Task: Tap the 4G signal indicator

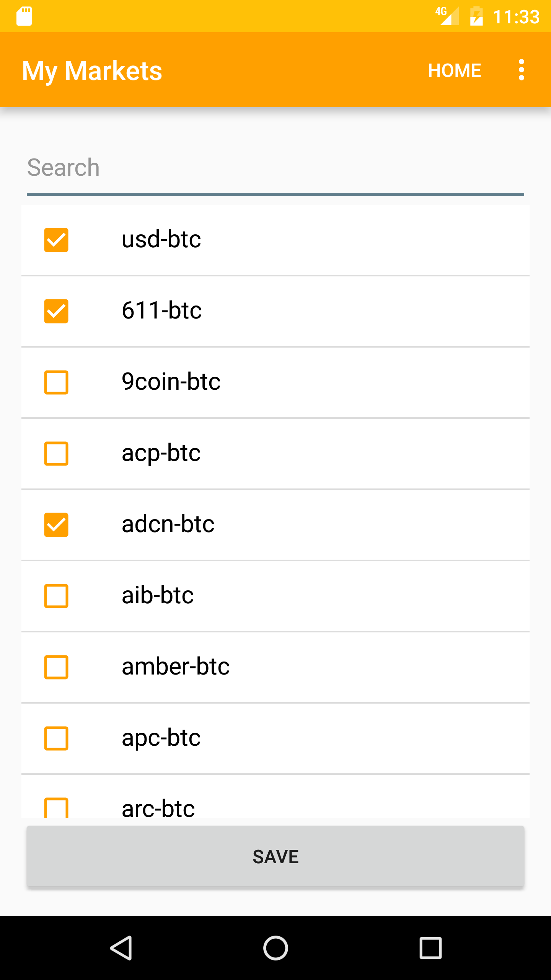Action: (447, 16)
